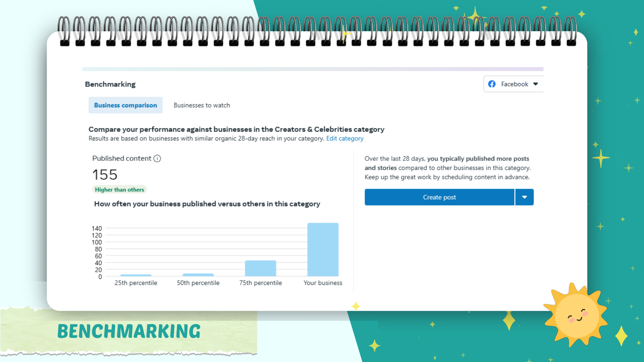Click the Published content info icon

tap(157, 159)
